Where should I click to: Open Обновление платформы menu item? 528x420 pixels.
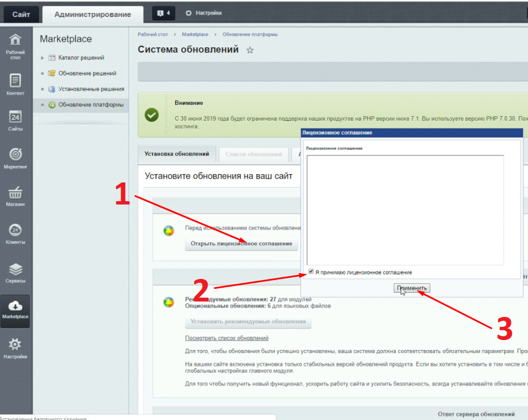91,105
